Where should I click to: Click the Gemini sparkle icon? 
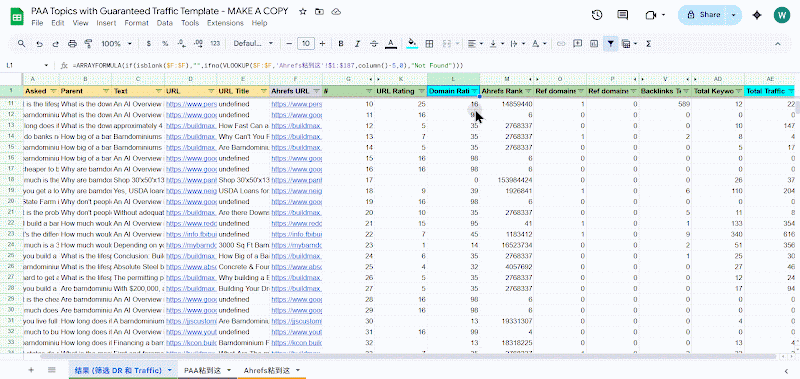tap(757, 15)
